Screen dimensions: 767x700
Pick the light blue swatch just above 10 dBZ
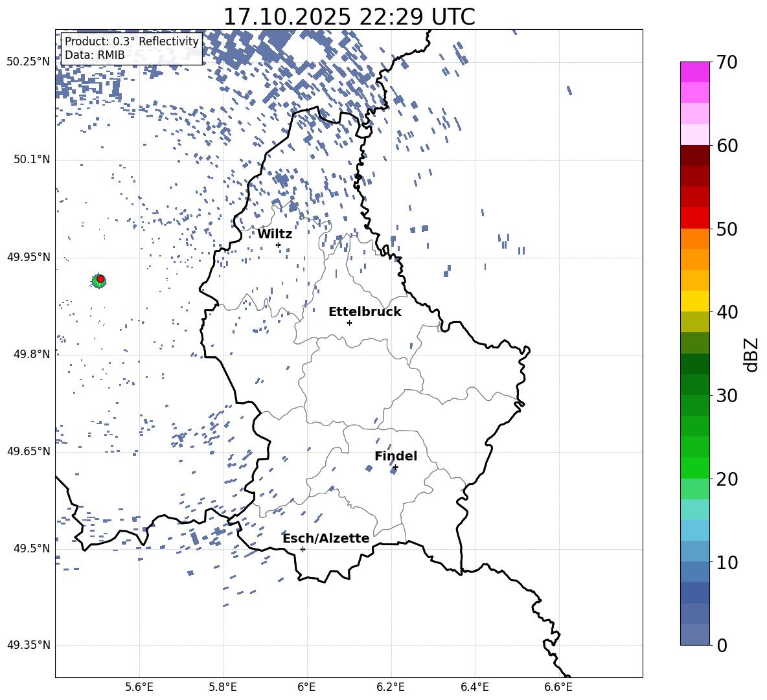(x=694, y=551)
